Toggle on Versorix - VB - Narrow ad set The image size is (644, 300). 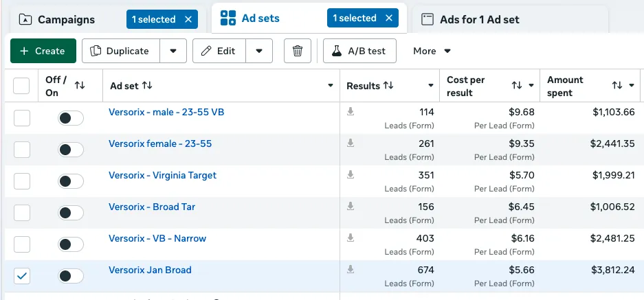tap(71, 244)
